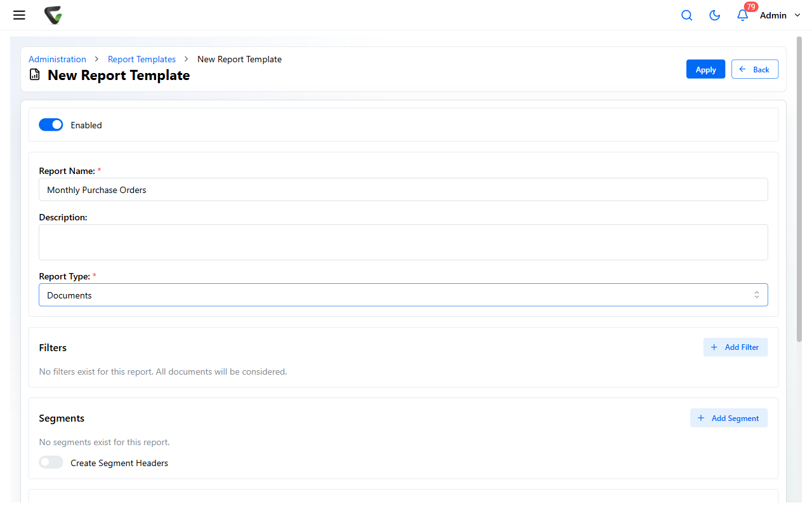The width and height of the screenshot is (812, 508).
Task: Switch to dark mode moon icon
Action: (x=714, y=15)
